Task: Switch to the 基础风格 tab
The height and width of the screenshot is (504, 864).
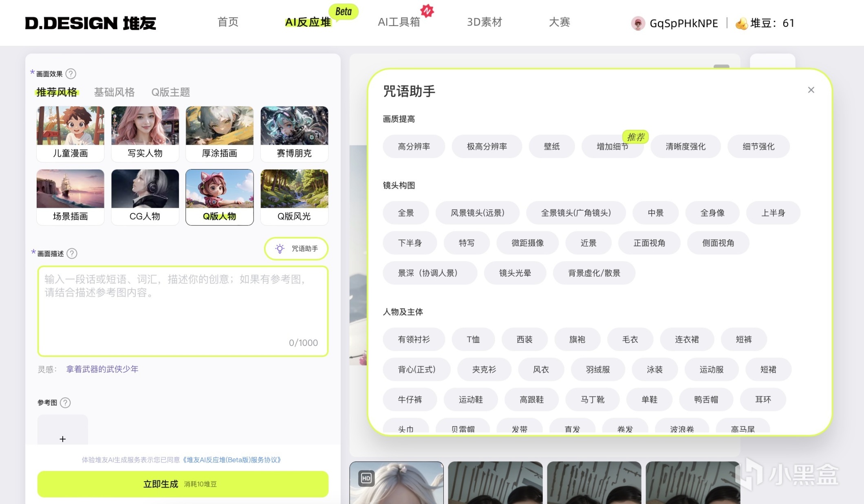Action: tap(114, 92)
